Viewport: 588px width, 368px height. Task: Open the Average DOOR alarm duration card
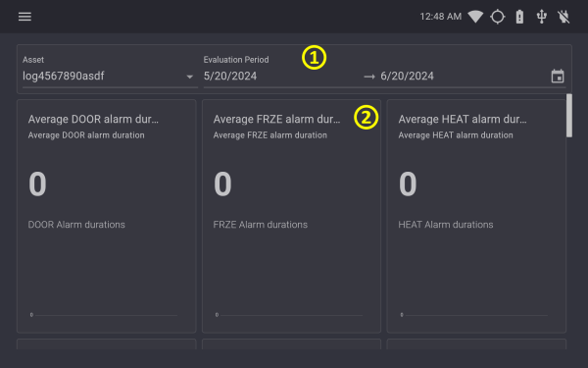(107, 216)
